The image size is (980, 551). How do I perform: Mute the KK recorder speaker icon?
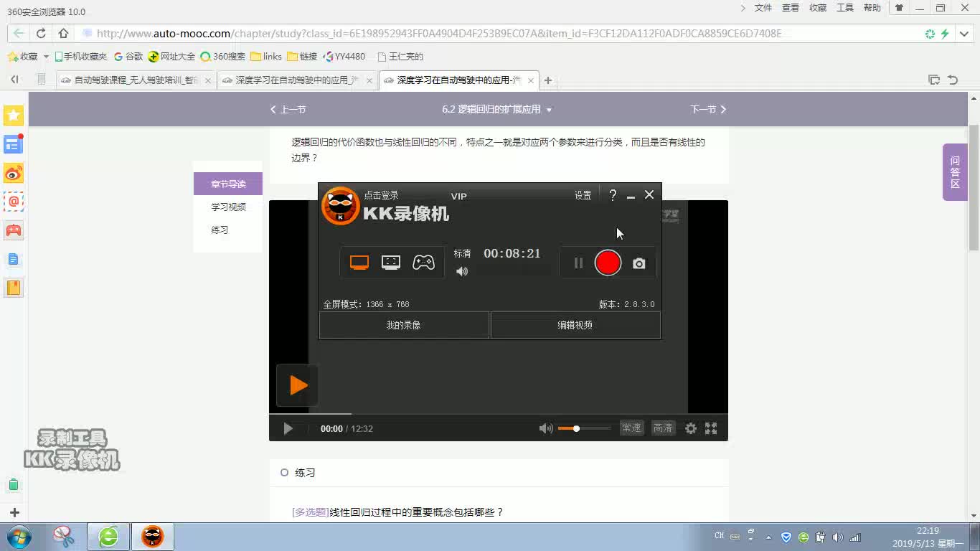click(462, 271)
